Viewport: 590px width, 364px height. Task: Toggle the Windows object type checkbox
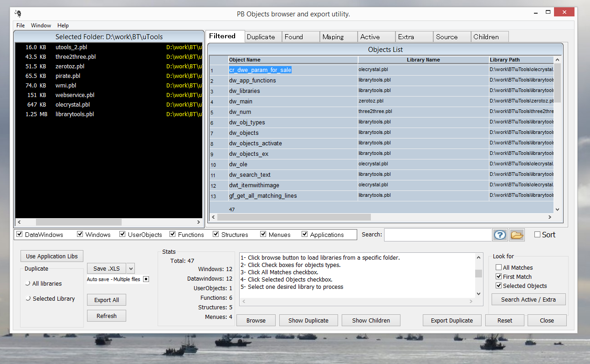pyautogui.click(x=80, y=234)
